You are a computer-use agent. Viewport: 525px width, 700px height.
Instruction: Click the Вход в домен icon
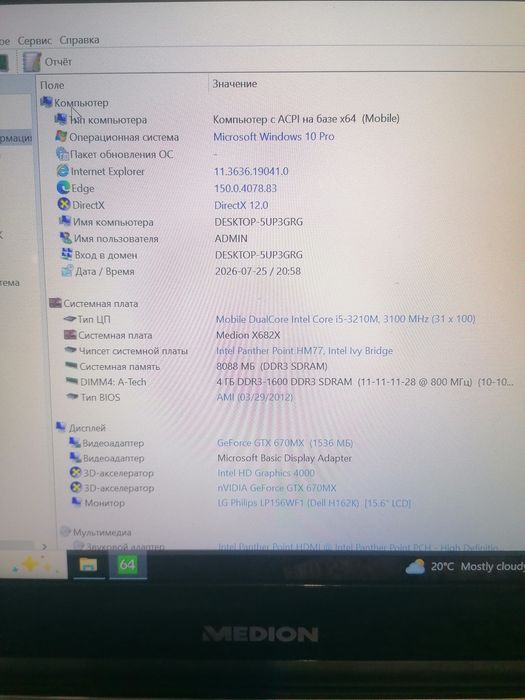67,254
